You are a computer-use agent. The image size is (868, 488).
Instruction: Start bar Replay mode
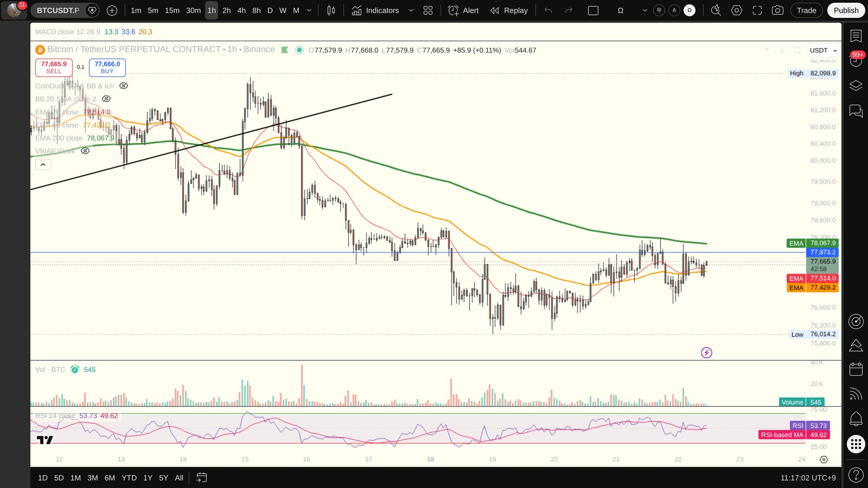click(x=509, y=10)
